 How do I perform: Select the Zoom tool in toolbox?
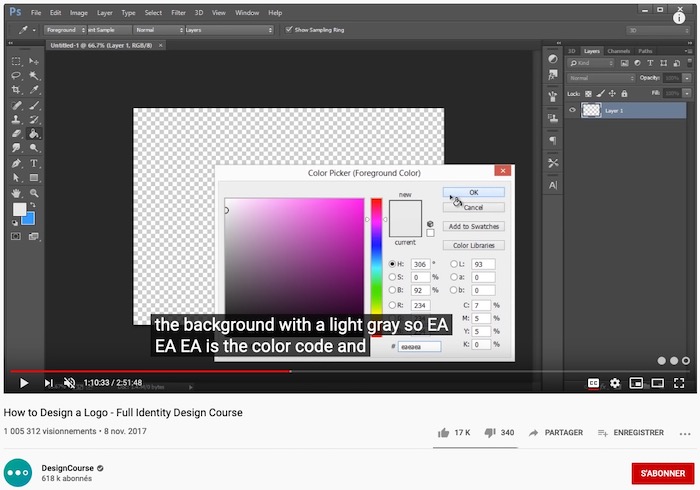point(34,193)
